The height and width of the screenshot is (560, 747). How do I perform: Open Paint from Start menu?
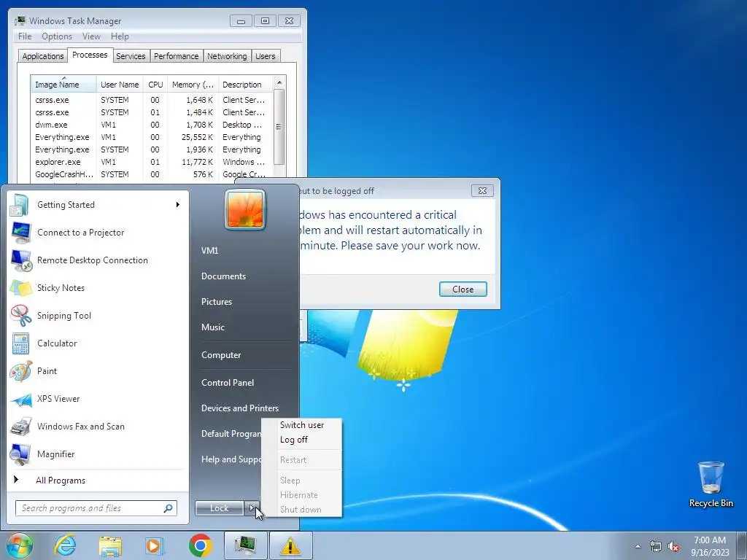[98, 371]
